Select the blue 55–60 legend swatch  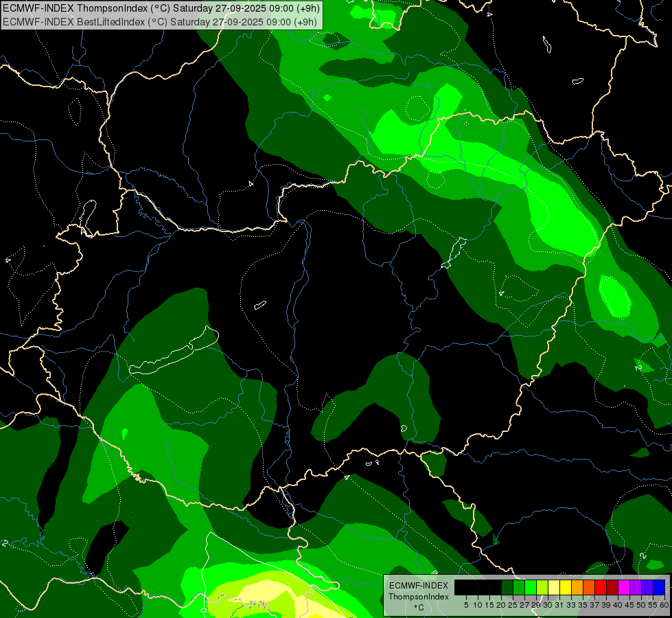coord(659,587)
